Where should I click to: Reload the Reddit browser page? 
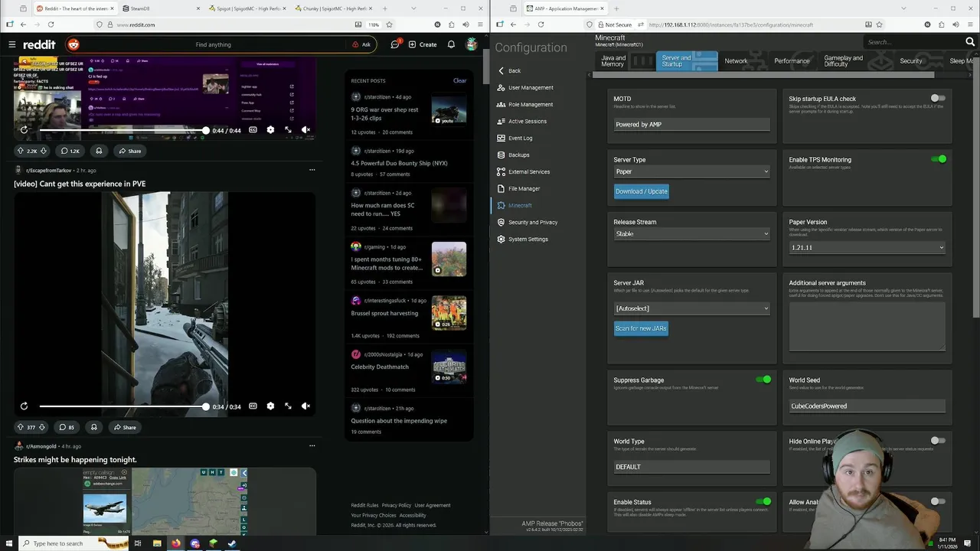pyautogui.click(x=51, y=24)
